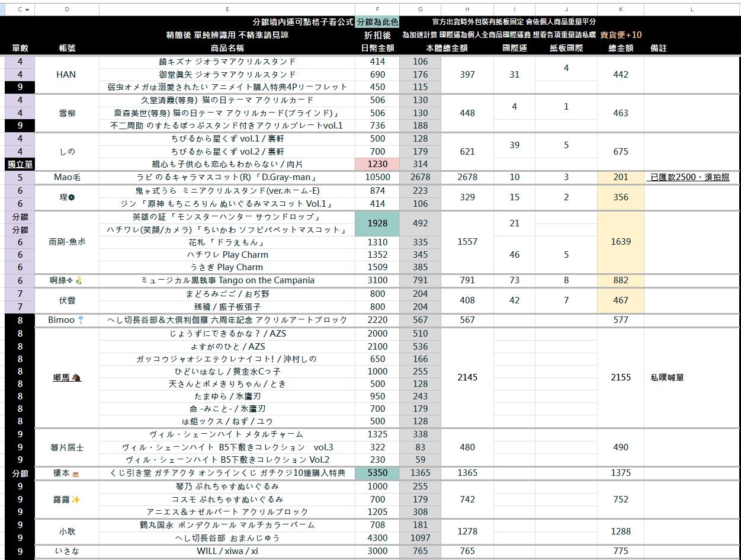Screen dimensions: 741x560
Task: Select product cell WILL / xiwa / xi
Action: (227, 551)
